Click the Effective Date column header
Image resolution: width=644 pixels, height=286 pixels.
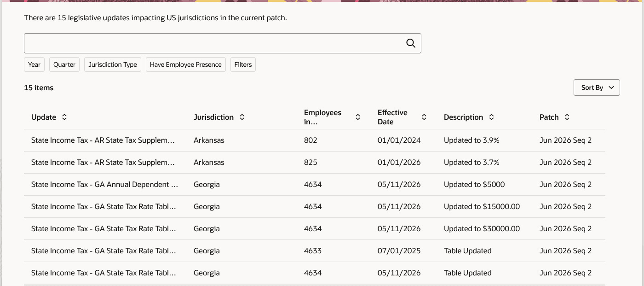pyautogui.click(x=392, y=117)
